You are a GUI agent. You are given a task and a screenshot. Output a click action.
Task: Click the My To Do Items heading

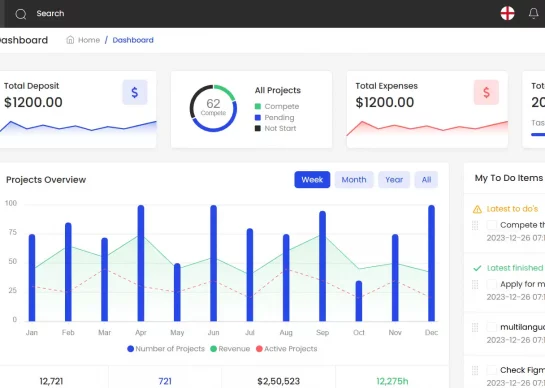point(509,178)
